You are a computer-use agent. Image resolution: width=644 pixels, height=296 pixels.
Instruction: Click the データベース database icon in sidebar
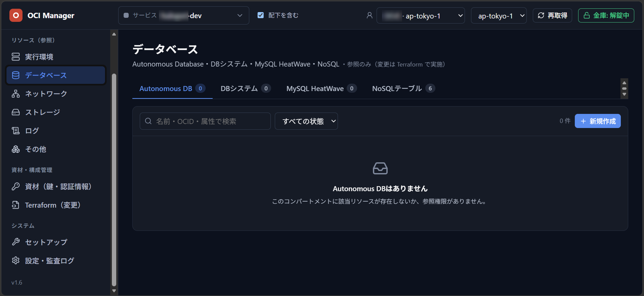click(x=16, y=75)
